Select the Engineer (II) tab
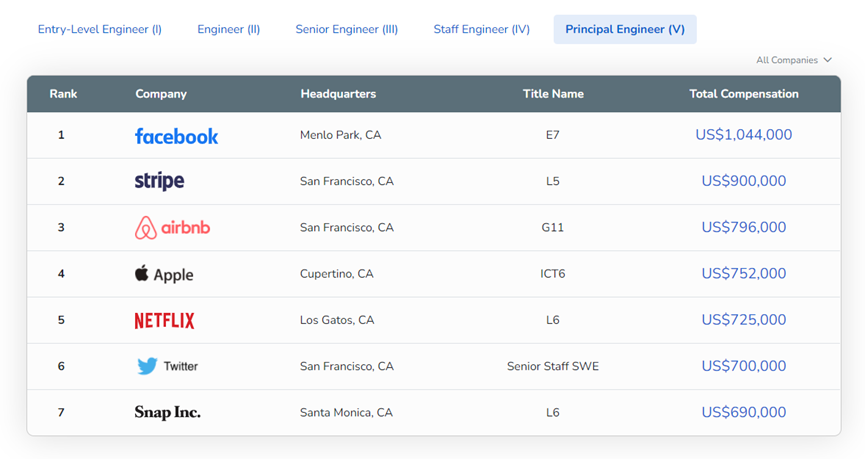Viewport: 865px width, 459px height. click(228, 29)
